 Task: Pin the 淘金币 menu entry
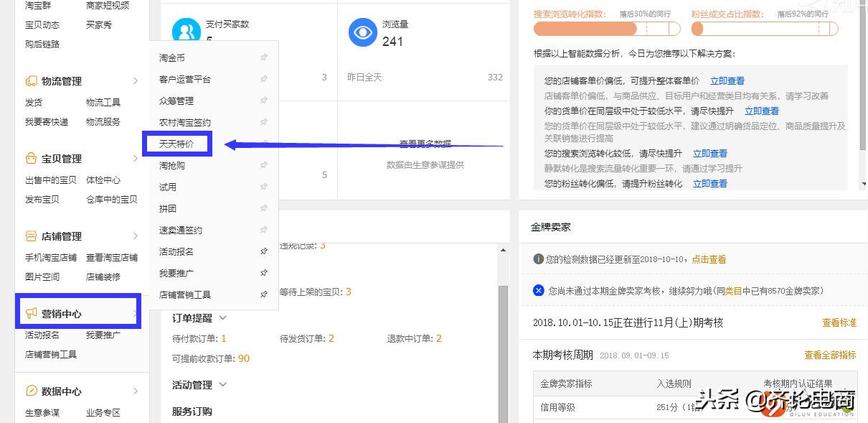[264, 57]
